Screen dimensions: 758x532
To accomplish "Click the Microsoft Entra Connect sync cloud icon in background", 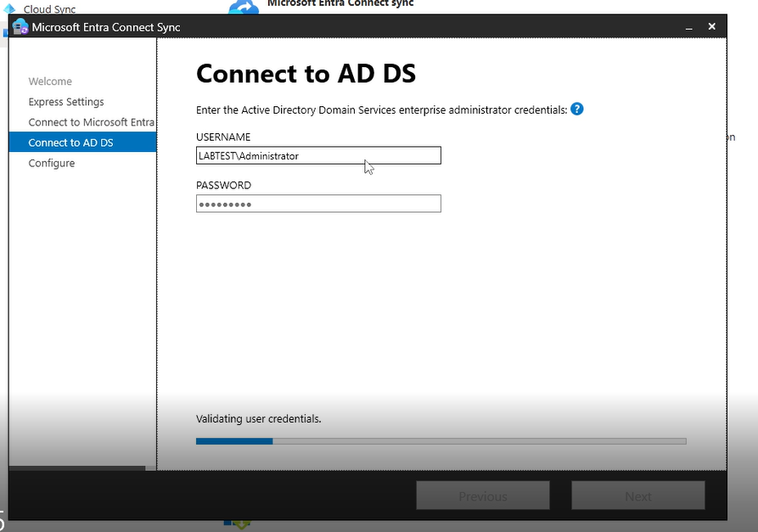I will click(x=244, y=7).
